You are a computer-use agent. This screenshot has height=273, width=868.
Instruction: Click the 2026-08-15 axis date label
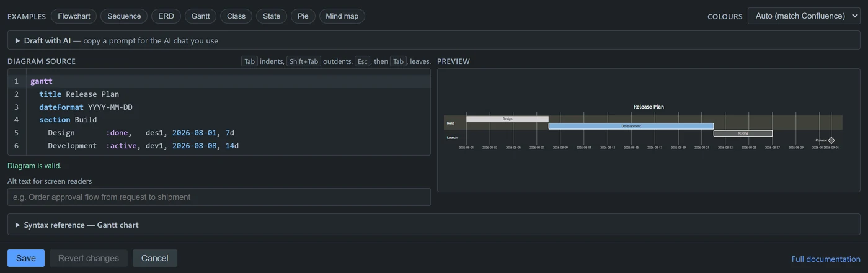click(x=631, y=148)
